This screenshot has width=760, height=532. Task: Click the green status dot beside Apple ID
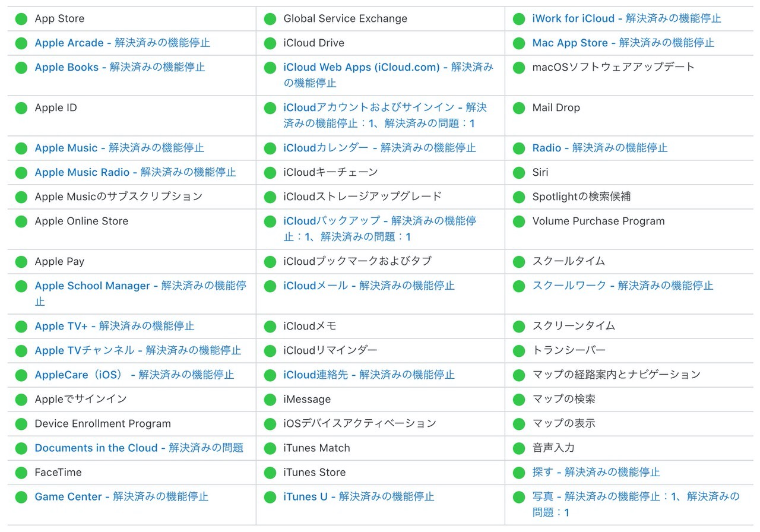click(21, 108)
